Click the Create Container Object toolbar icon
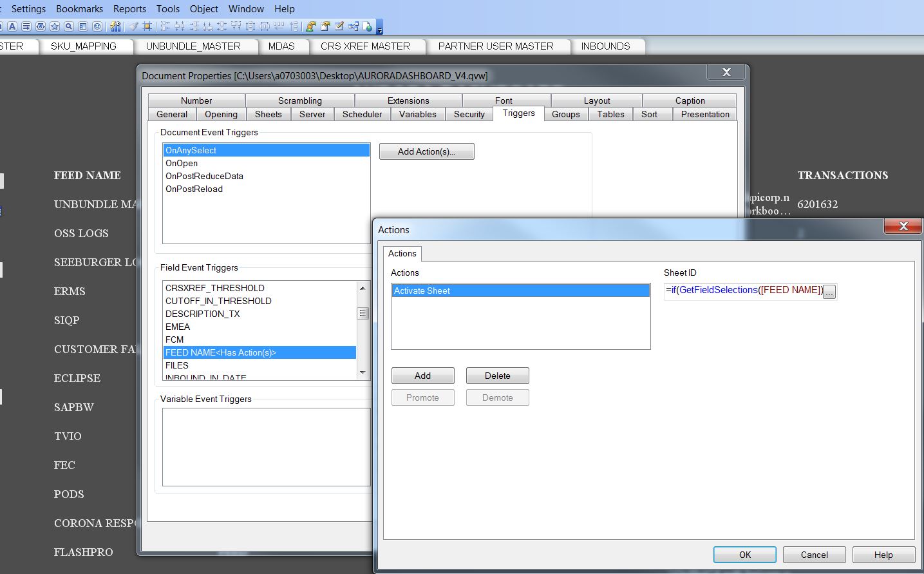Image resolution: width=924 pixels, height=574 pixels. 83,26
